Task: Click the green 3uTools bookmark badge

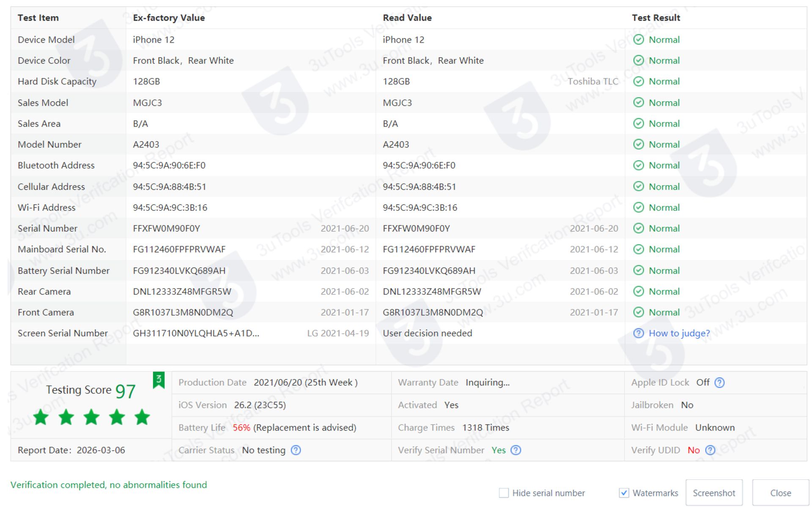Action: click(159, 380)
